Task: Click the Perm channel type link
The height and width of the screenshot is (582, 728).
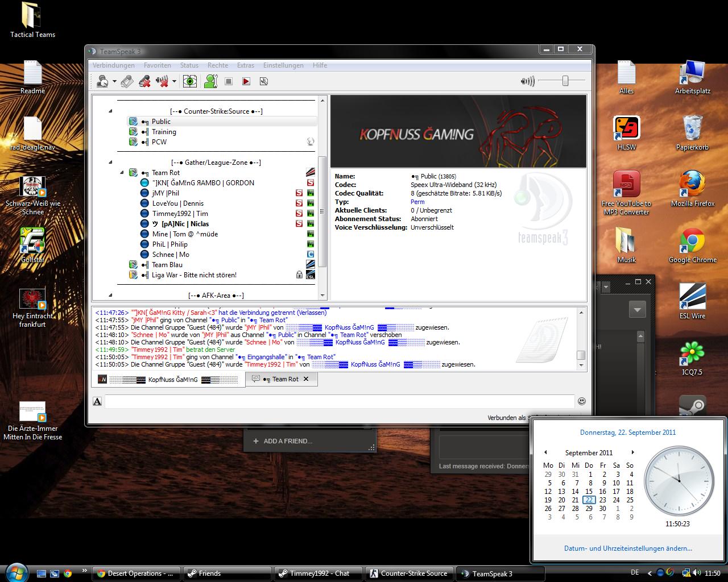Action: tap(417, 202)
